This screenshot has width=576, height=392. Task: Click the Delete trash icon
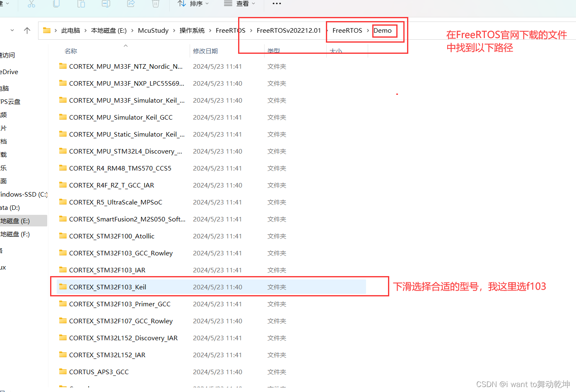[x=156, y=4]
